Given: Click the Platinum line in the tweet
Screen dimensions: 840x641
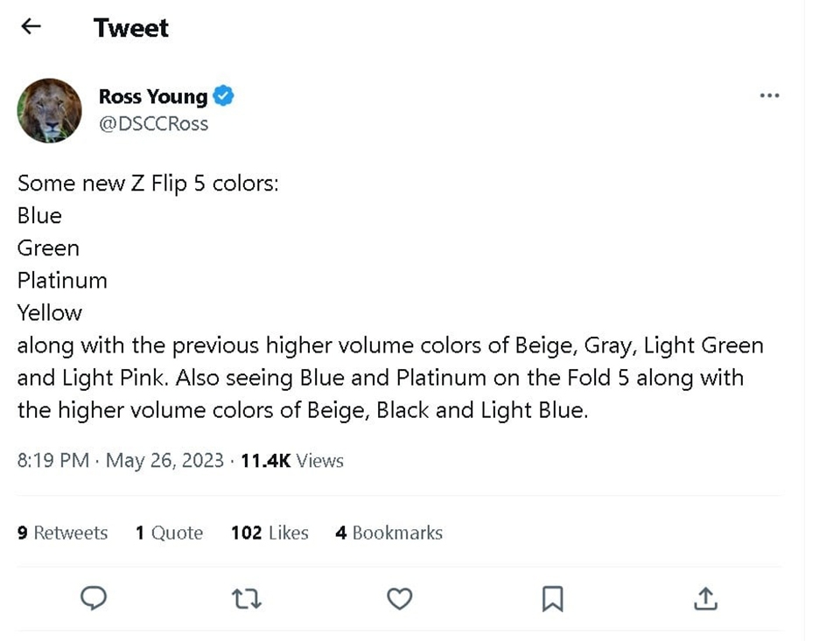Looking at the screenshot, I should tap(62, 281).
